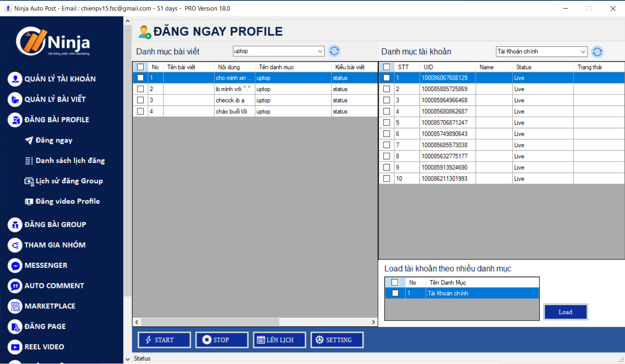The image size is (625, 364).
Task: Check account 100086211301993
Action: point(387,178)
